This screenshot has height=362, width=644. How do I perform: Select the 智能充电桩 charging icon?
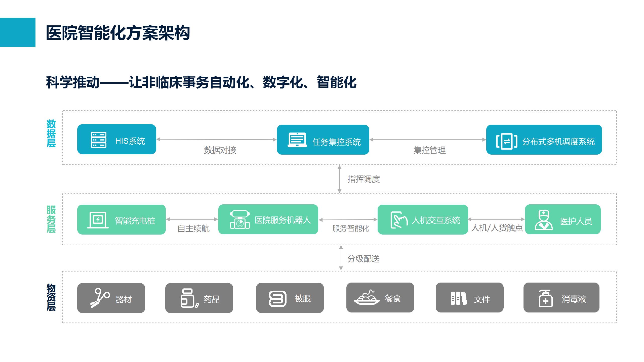coord(98,220)
